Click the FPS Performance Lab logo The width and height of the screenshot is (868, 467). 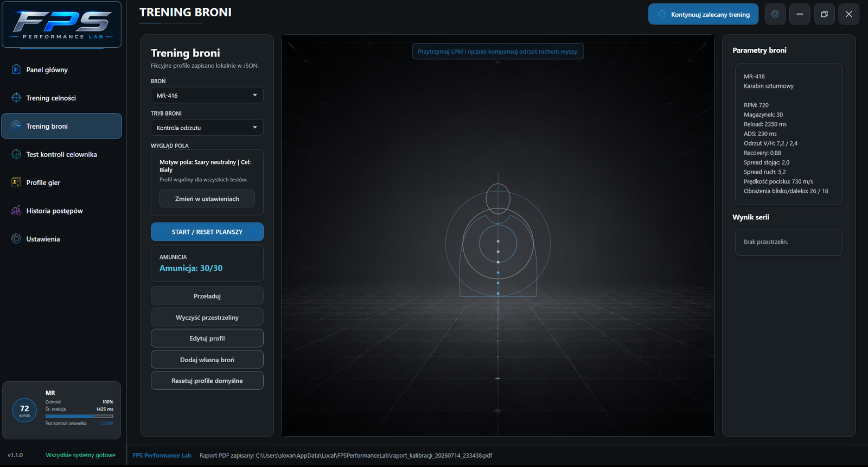(x=61, y=25)
